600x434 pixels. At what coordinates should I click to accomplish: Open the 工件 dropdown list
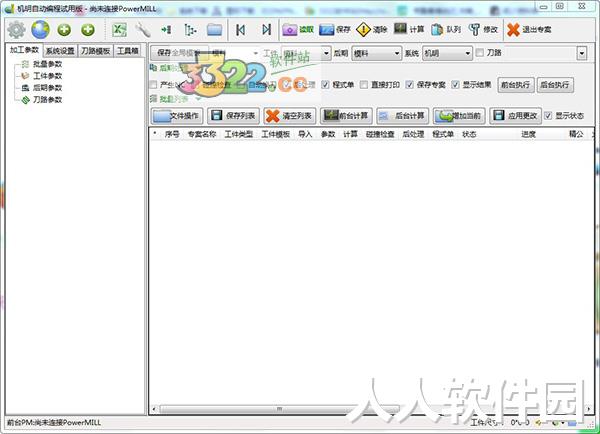coord(306,53)
